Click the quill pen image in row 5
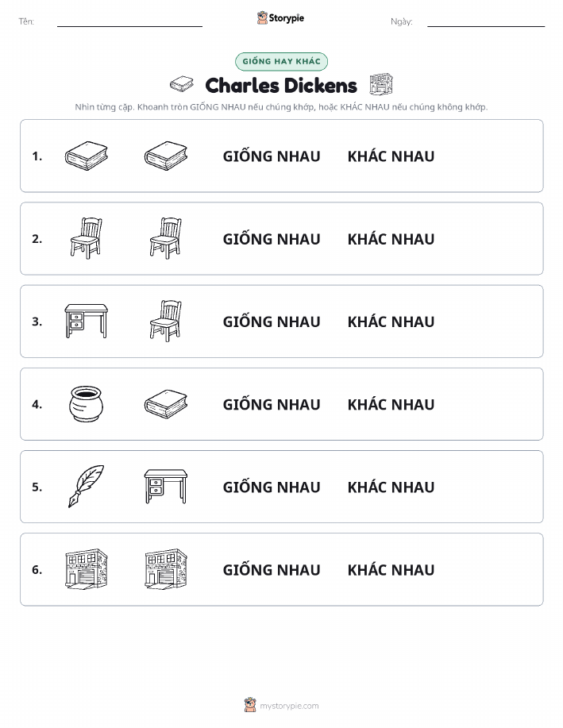 87,486
